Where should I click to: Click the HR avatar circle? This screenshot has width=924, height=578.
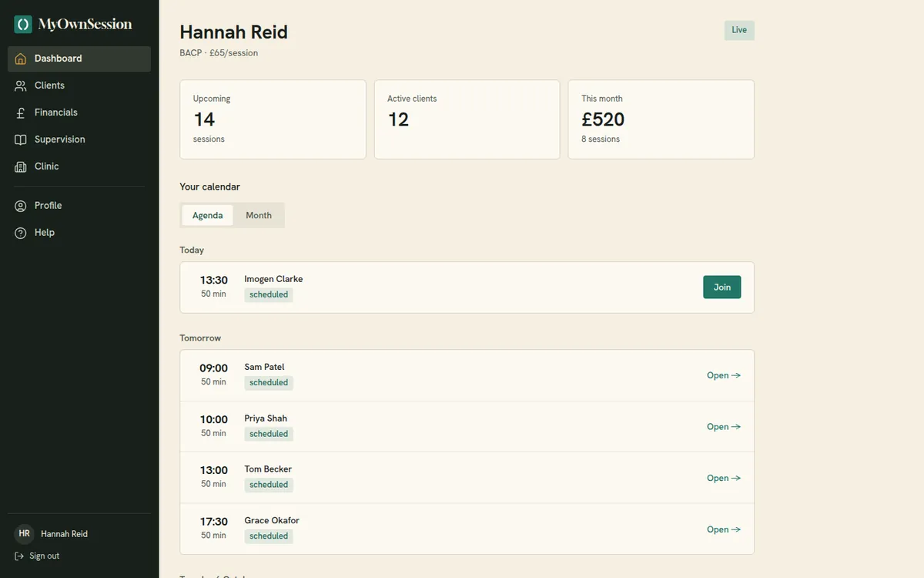pyautogui.click(x=25, y=534)
